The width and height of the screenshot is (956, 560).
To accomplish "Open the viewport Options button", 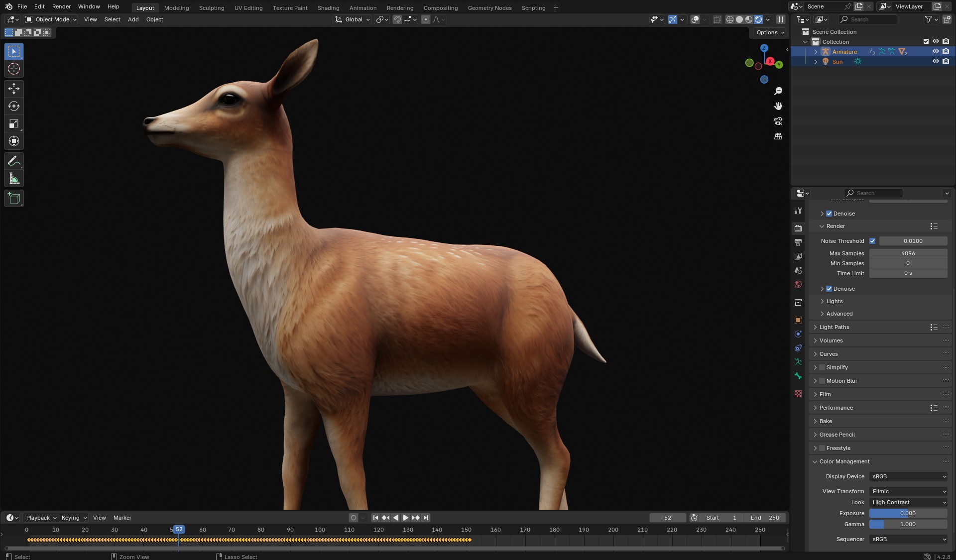I will click(x=769, y=32).
